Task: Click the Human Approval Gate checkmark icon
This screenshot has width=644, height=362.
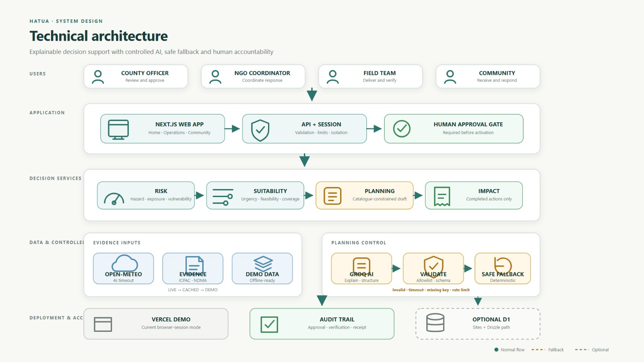Action: [402, 129]
